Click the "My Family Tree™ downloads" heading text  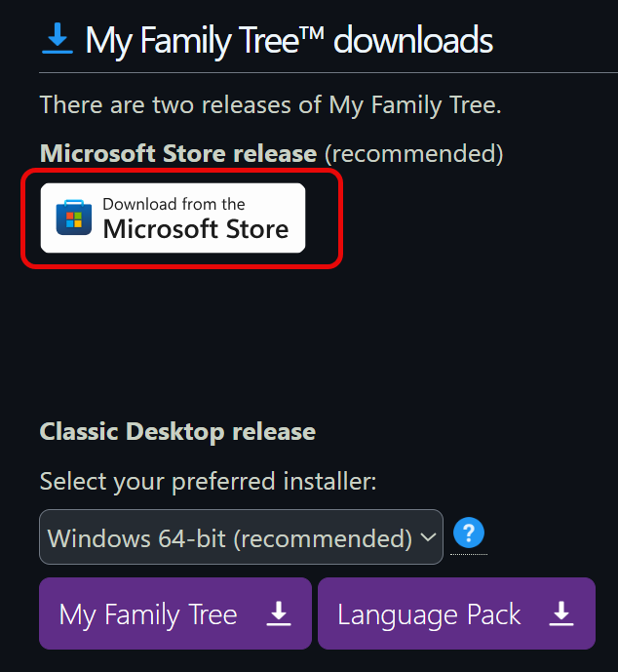289,41
